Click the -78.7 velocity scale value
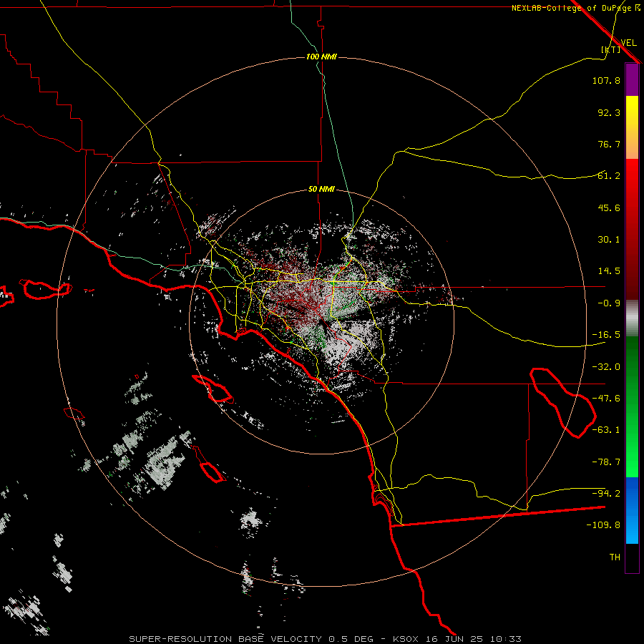 click(x=606, y=462)
